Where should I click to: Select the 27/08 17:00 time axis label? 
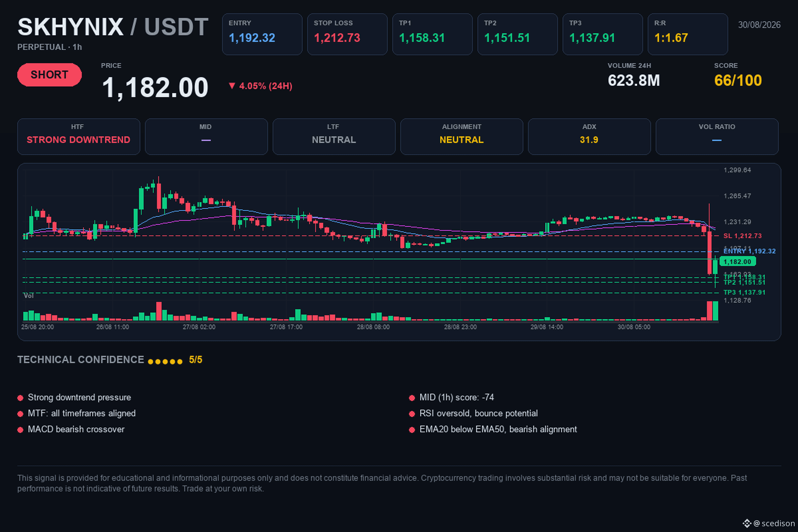286,327
